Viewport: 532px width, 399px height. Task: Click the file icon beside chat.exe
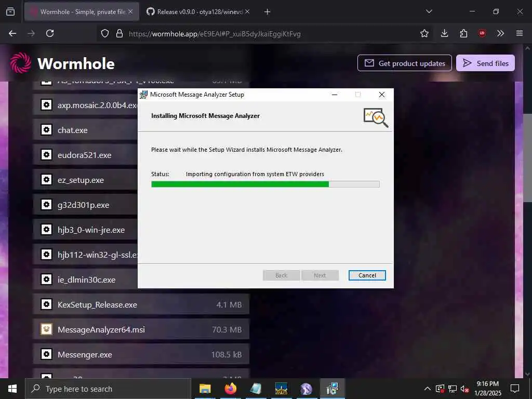click(46, 129)
